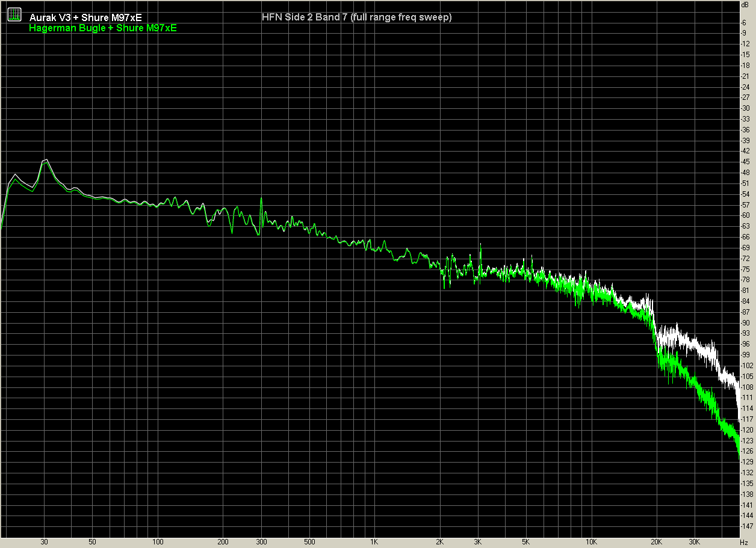Click the '30K' frequency axis label
Viewport: 756px width, 548px height.
(x=695, y=543)
